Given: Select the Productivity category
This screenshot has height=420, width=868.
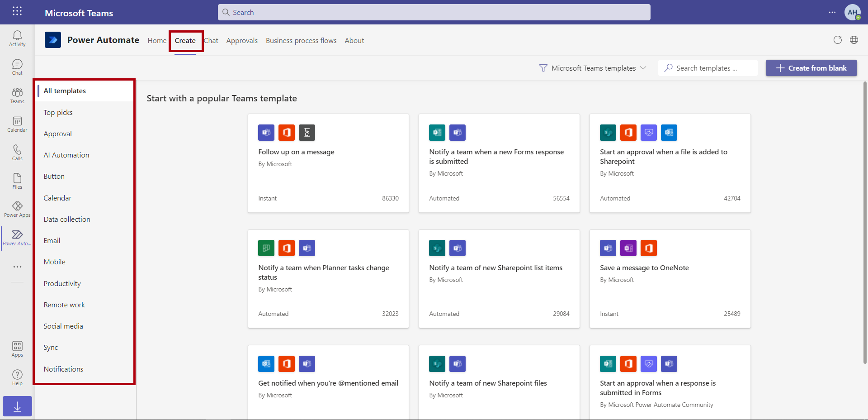Looking at the screenshot, I should 85,284.
